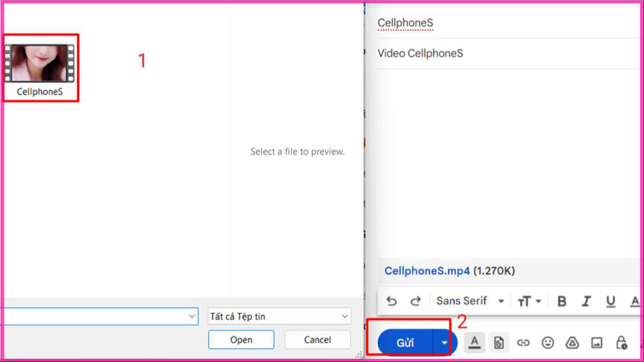The image size is (644, 362).
Task: Toggle italic formatting
Action: pyautogui.click(x=587, y=301)
